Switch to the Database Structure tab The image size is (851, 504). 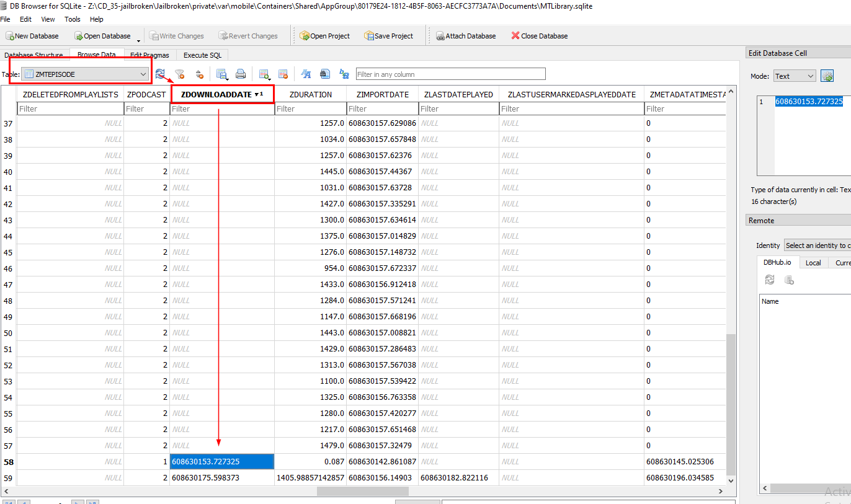click(34, 55)
